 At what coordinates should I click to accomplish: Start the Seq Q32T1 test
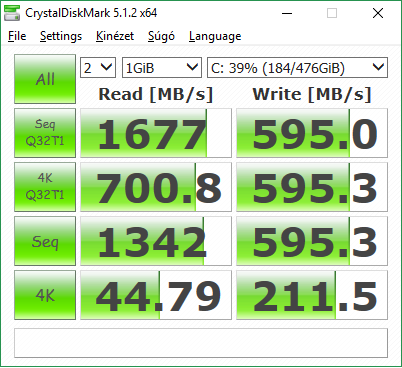point(45,133)
